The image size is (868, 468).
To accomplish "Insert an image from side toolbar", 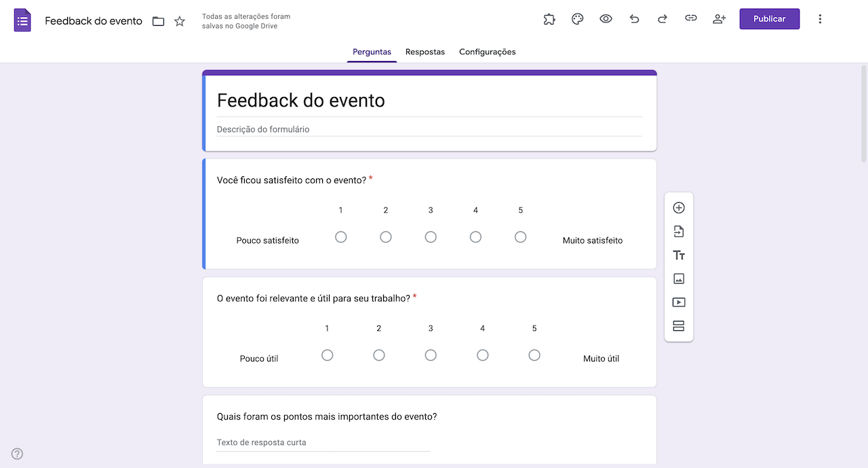I will pos(679,279).
